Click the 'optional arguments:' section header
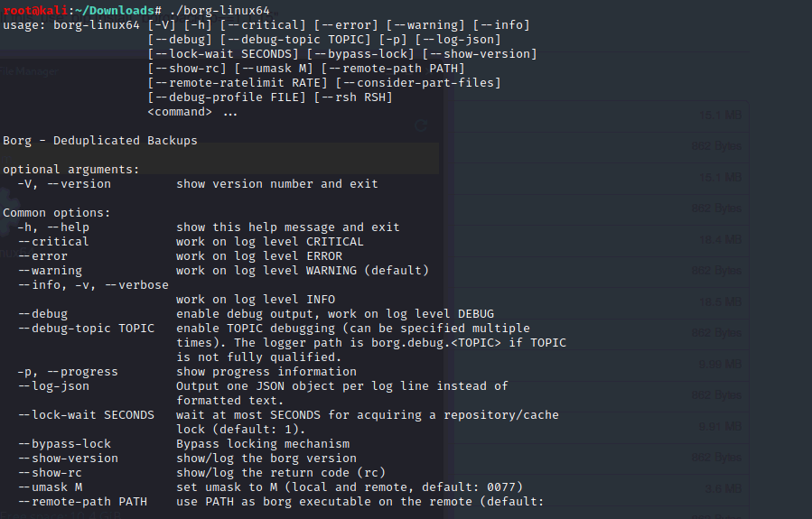 (71, 169)
